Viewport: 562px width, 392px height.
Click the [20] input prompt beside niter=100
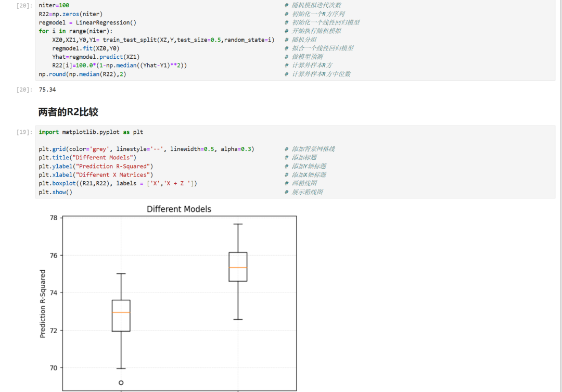pos(24,5)
